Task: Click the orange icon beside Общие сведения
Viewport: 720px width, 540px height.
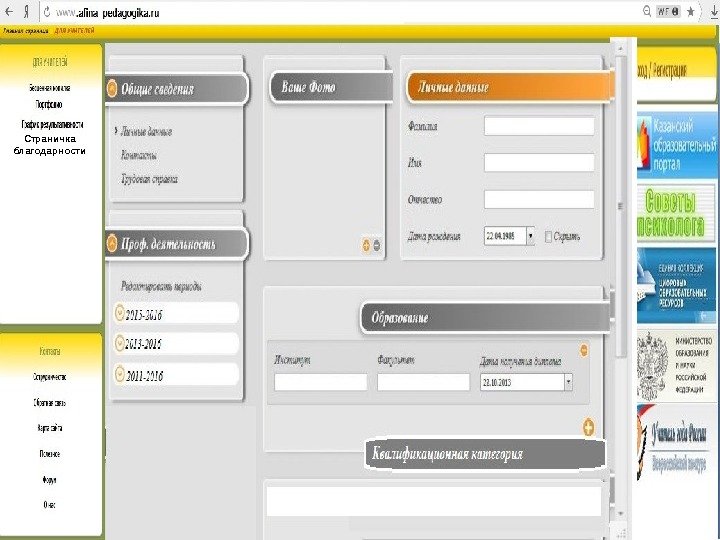Action: (x=112, y=88)
